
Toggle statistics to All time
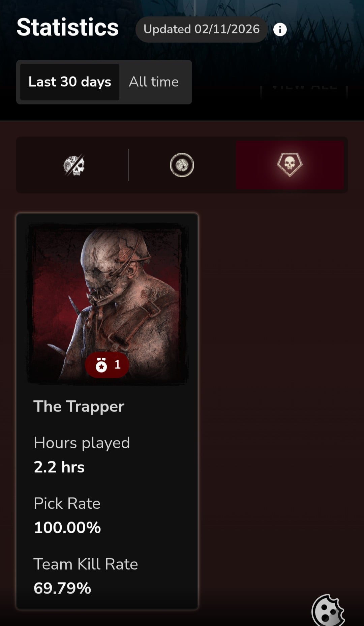coord(154,82)
